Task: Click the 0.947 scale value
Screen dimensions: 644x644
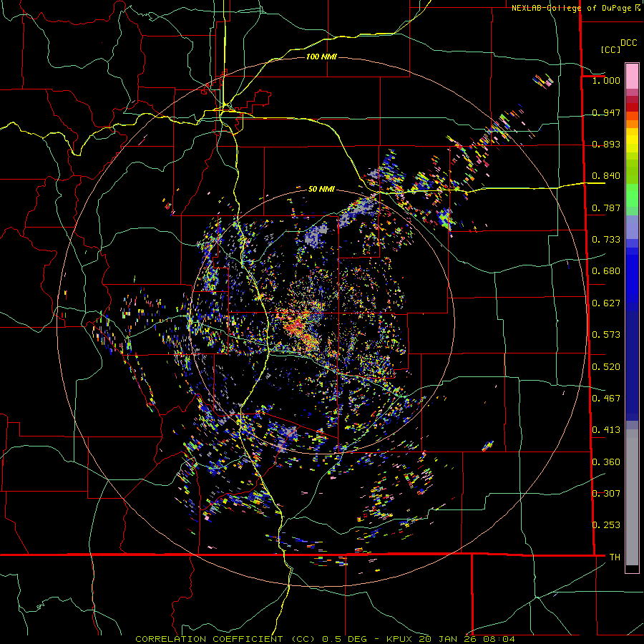Action: [606, 112]
